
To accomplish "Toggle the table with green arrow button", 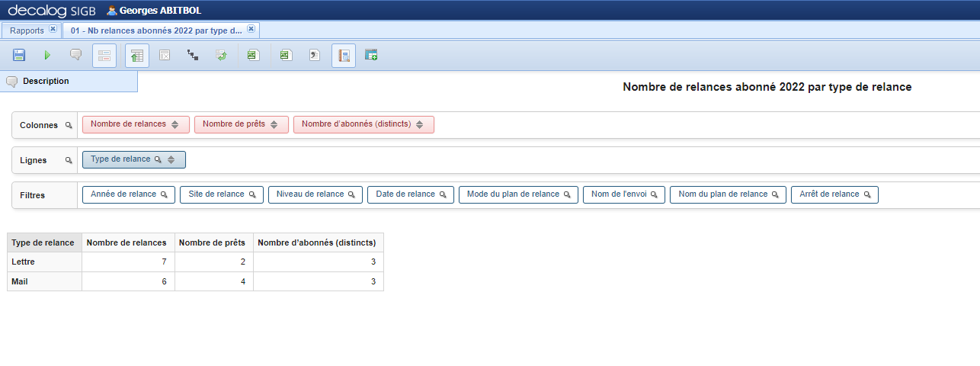I will click(137, 56).
